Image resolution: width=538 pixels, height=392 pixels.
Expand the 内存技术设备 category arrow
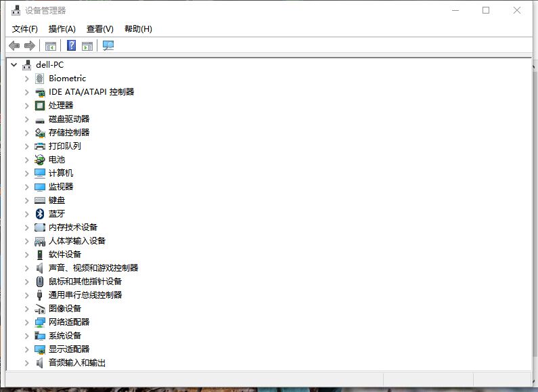[27, 227]
